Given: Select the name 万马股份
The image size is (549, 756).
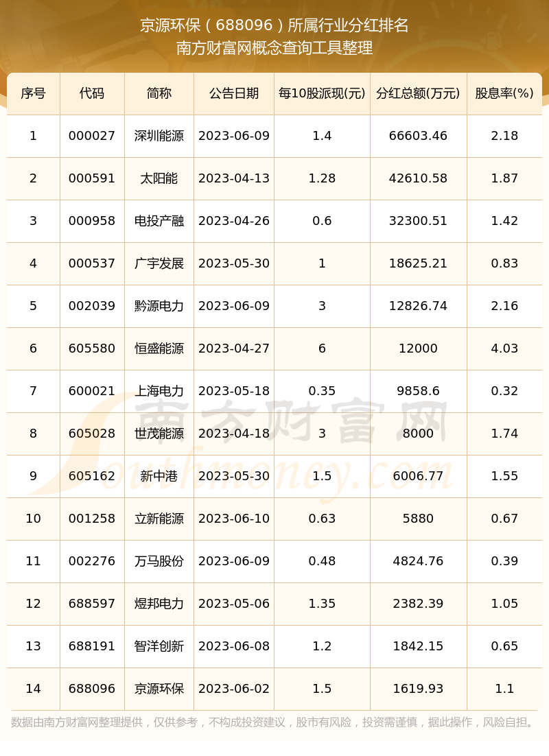Looking at the screenshot, I should pyautogui.click(x=159, y=561).
